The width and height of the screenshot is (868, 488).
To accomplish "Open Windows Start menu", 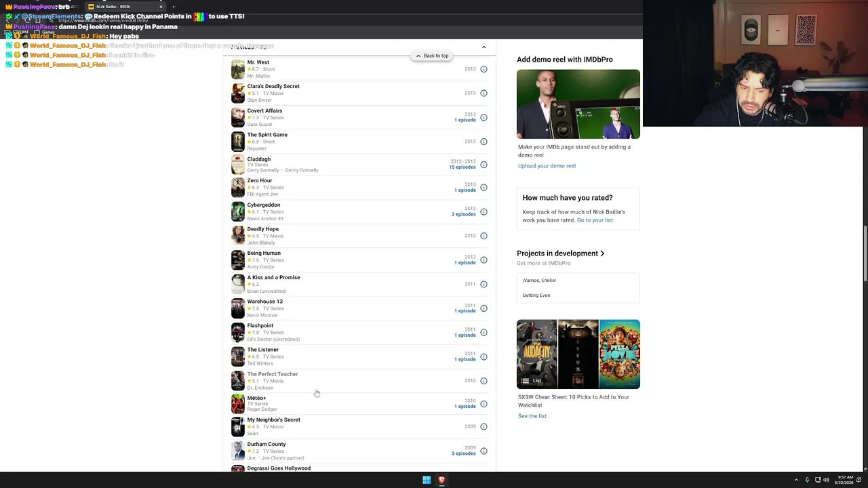I will (427, 480).
